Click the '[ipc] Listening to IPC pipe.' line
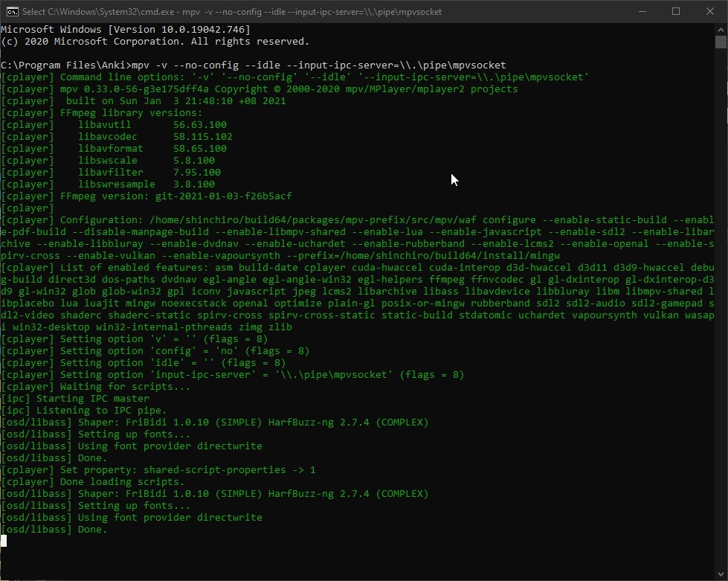Viewport: 728px width, 581px height. point(83,411)
